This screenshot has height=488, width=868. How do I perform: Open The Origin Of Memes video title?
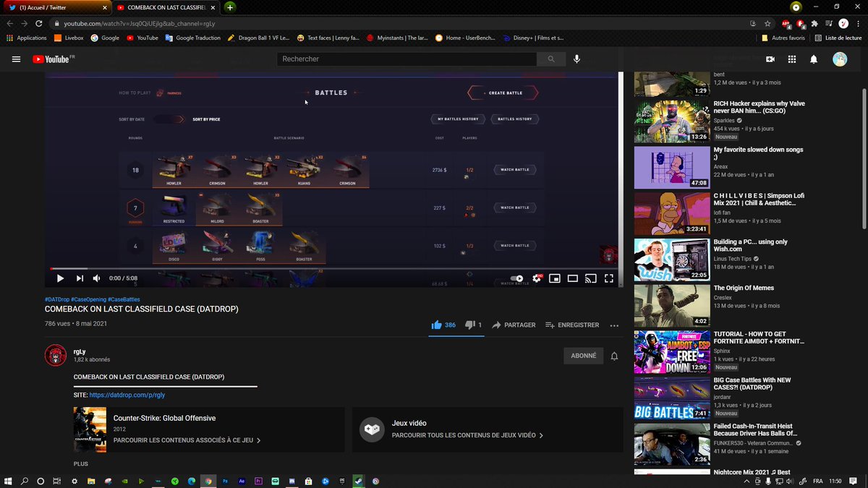click(x=744, y=288)
